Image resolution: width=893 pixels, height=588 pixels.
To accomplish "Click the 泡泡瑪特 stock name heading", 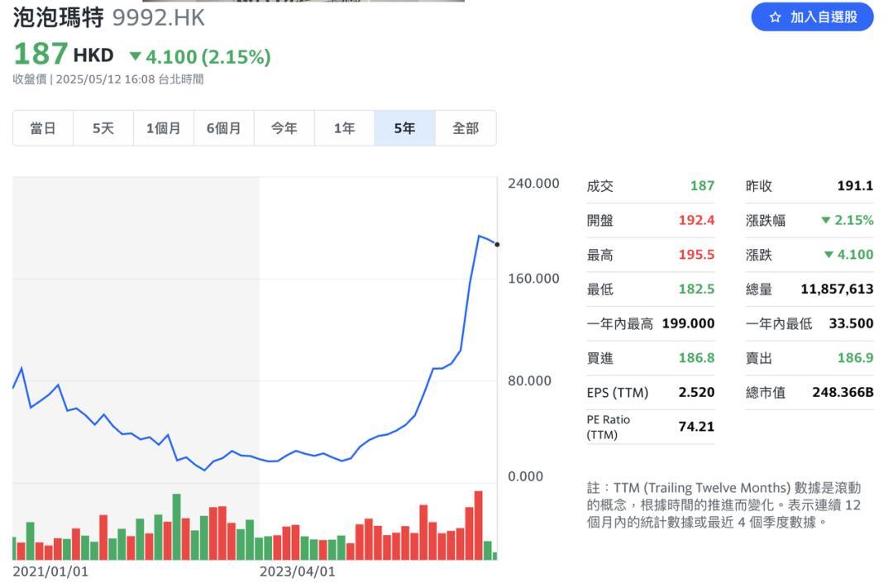I will (x=58, y=17).
